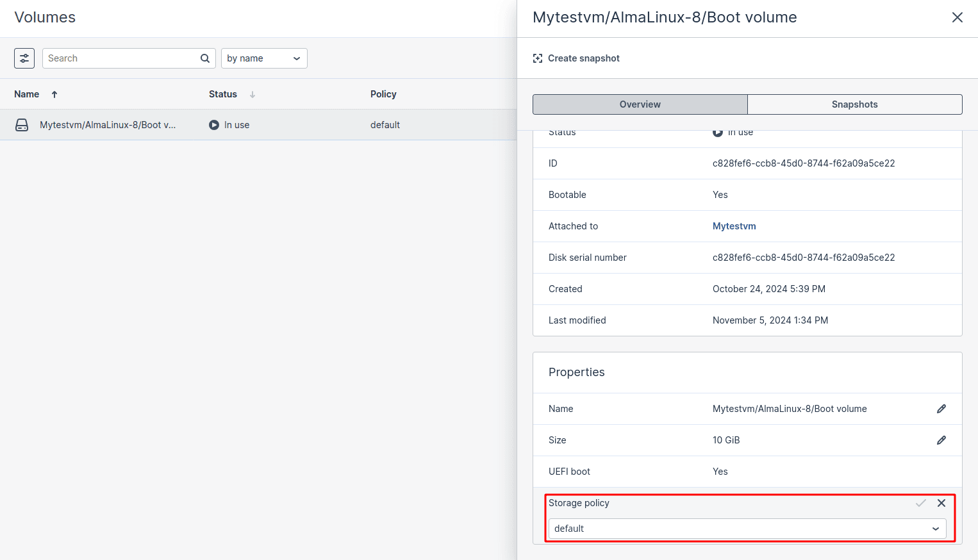Click the Create snapshot button
978x560 pixels.
click(x=583, y=58)
